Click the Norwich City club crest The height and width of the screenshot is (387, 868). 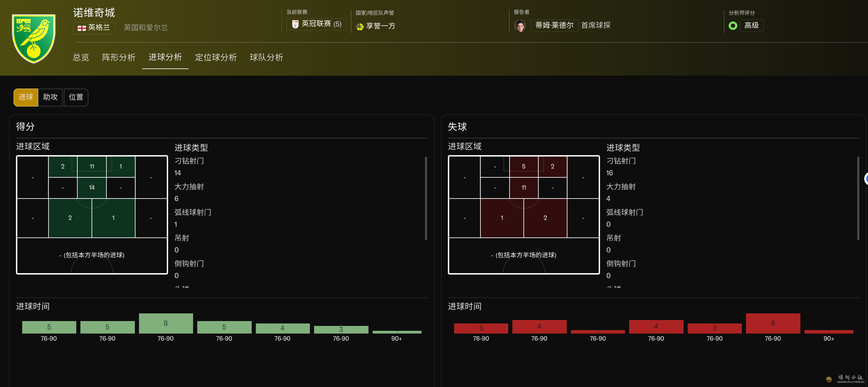click(x=34, y=38)
